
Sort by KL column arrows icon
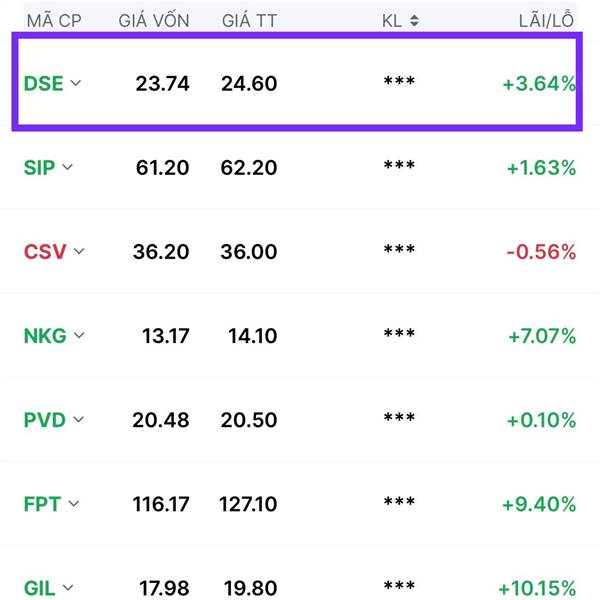[414, 21]
